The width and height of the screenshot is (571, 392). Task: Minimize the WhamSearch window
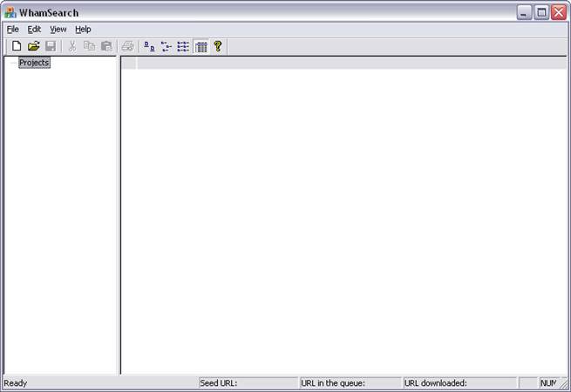pyautogui.click(x=524, y=13)
